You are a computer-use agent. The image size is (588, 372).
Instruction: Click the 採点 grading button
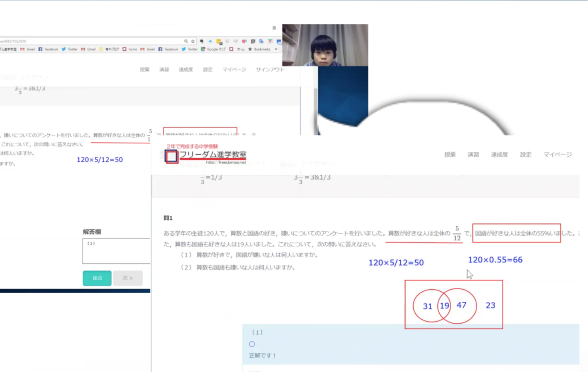point(97,278)
